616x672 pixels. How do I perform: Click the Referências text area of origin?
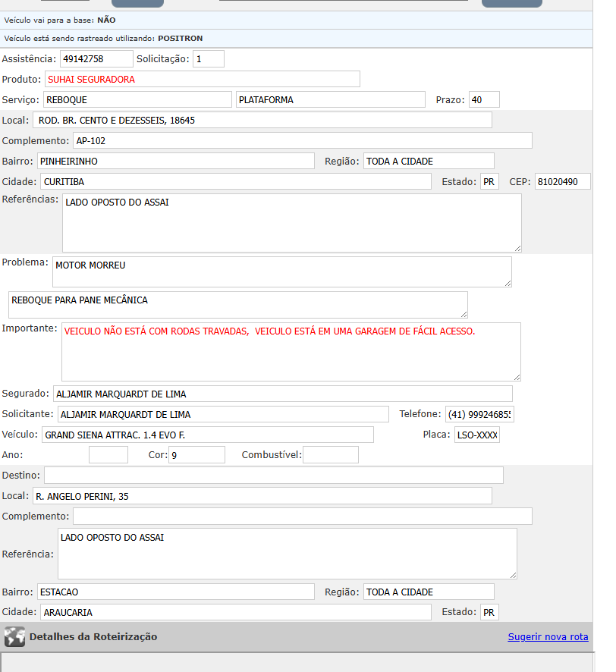[x=292, y=223]
